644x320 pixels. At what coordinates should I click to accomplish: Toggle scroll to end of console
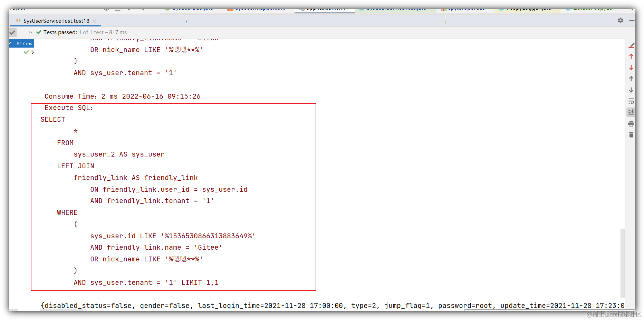(631, 112)
